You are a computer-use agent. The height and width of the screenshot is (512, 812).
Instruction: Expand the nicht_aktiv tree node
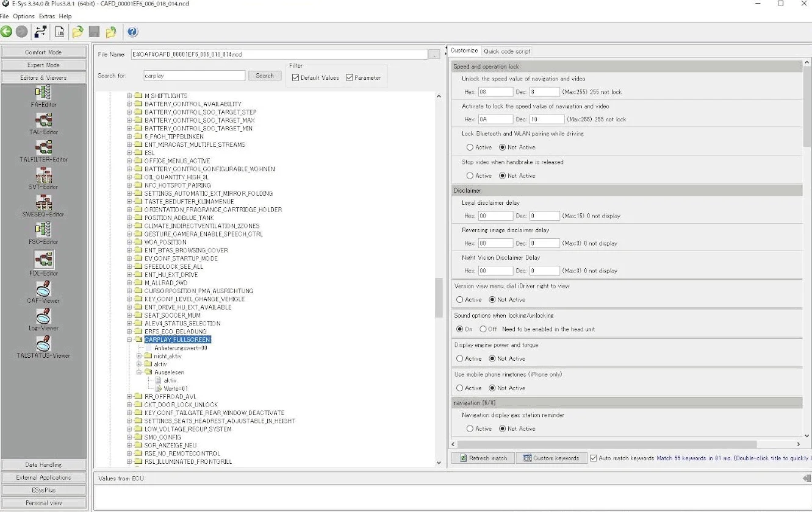click(139, 356)
